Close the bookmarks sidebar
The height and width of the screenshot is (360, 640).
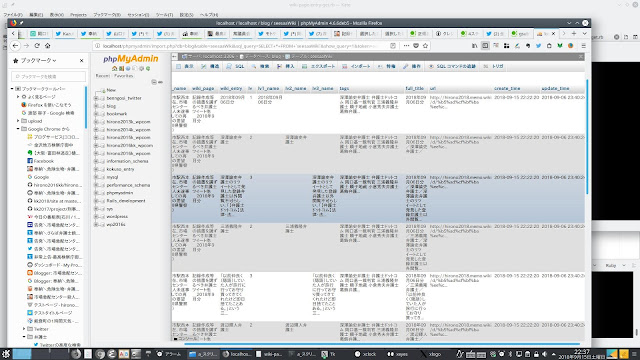tap(82, 60)
